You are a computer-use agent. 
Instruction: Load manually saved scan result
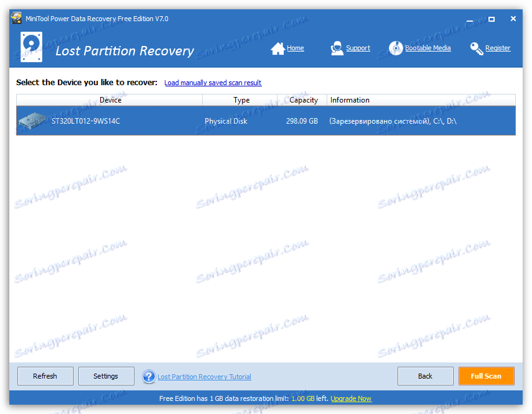point(213,83)
